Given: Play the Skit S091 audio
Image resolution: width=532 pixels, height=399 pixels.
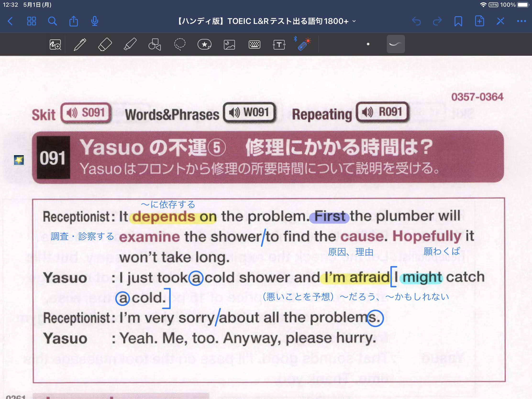Looking at the screenshot, I should pyautogui.click(x=86, y=113).
